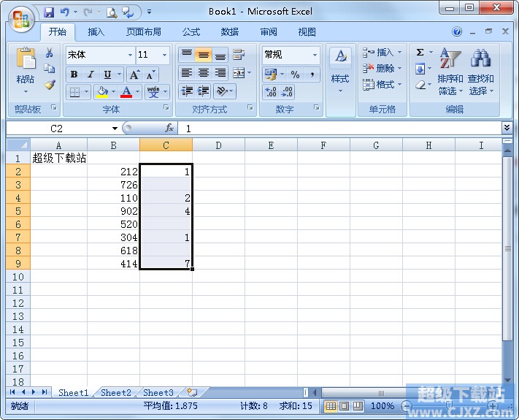Click the 粘贴 paste button
Image resolution: width=519 pixels, height=420 pixels.
pyautogui.click(x=26, y=70)
